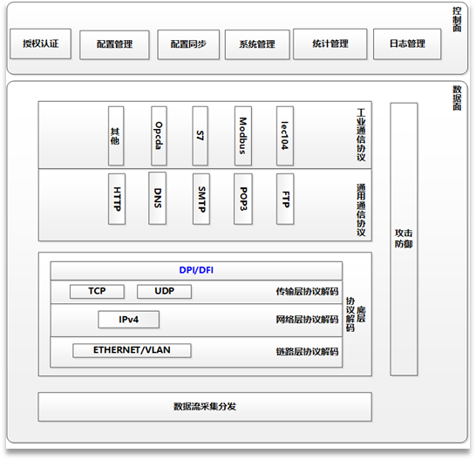Click the FTP protocol block
The image size is (476, 460).
point(285,199)
